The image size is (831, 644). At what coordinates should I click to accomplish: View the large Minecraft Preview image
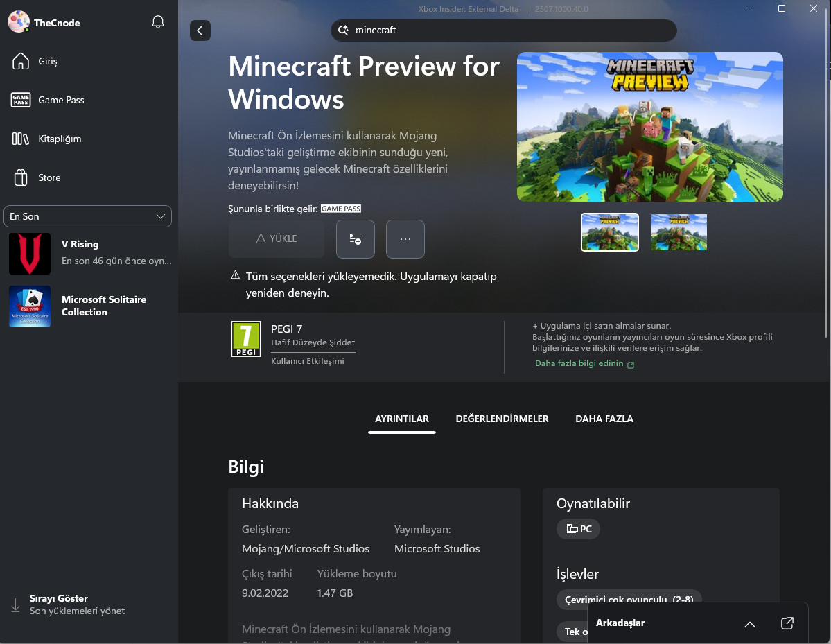pos(649,127)
